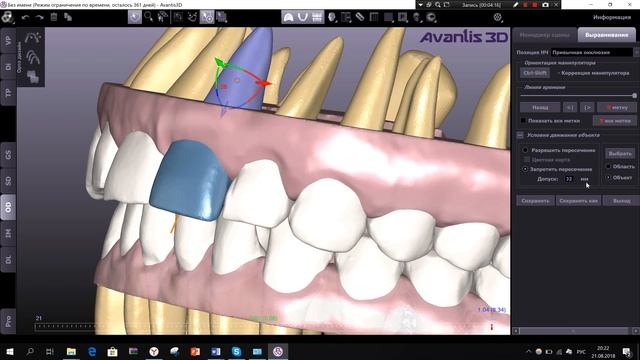The height and width of the screenshot is (360, 640).
Task: Click the delete mark (X метку) button
Action: (617, 107)
